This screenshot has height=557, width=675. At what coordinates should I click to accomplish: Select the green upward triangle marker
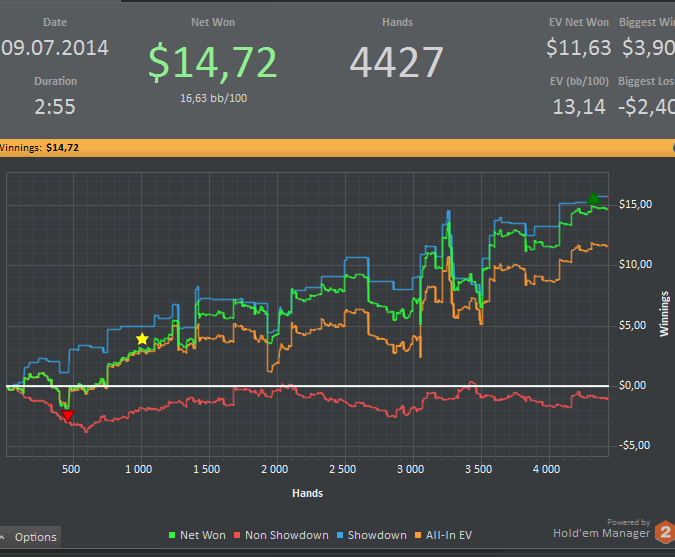click(x=594, y=198)
